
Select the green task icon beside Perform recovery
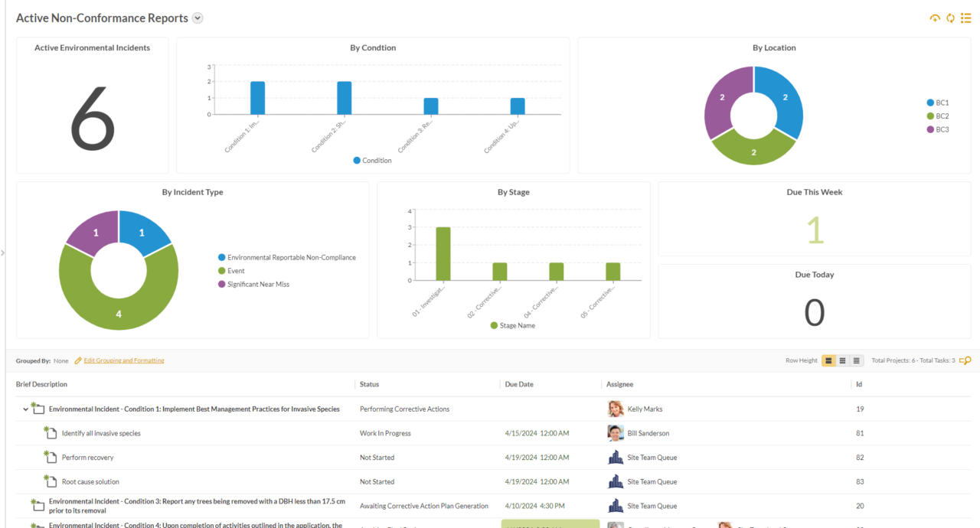click(47, 457)
